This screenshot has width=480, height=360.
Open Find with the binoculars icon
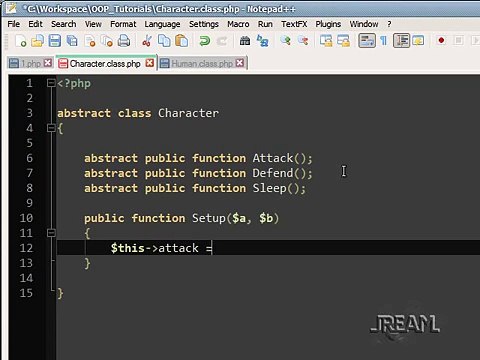(x=245, y=41)
